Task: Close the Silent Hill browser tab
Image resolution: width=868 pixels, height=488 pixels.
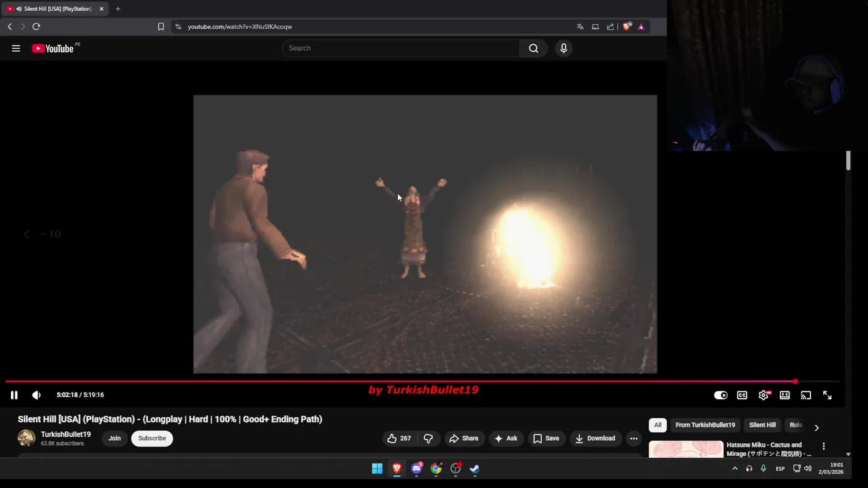Action: (101, 9)
